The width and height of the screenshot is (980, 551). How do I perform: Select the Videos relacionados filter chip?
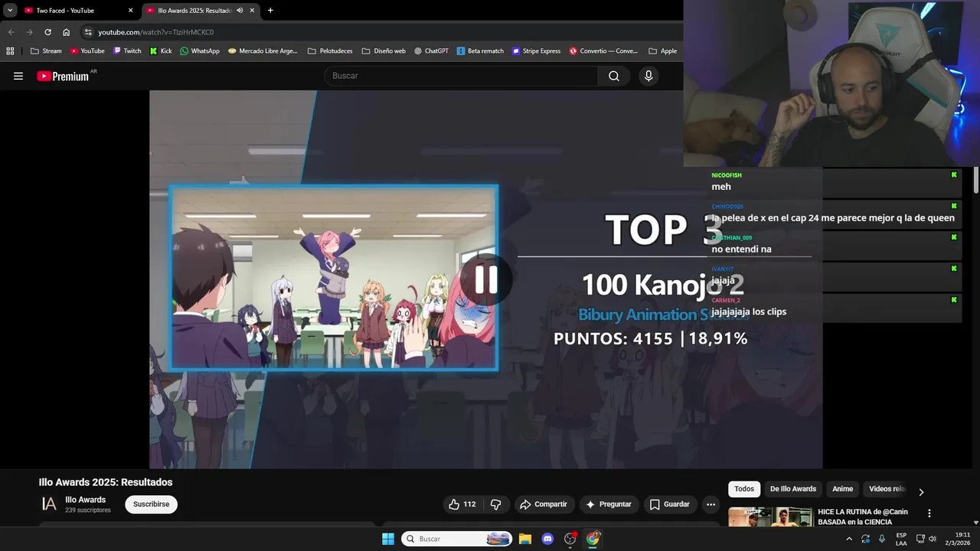[x=887, y=489]
